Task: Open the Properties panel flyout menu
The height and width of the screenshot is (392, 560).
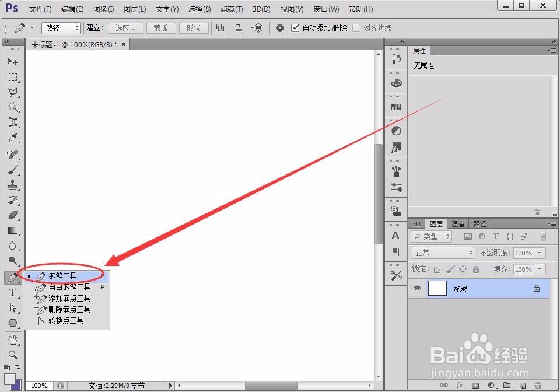Action: click(x=552, y=51)
